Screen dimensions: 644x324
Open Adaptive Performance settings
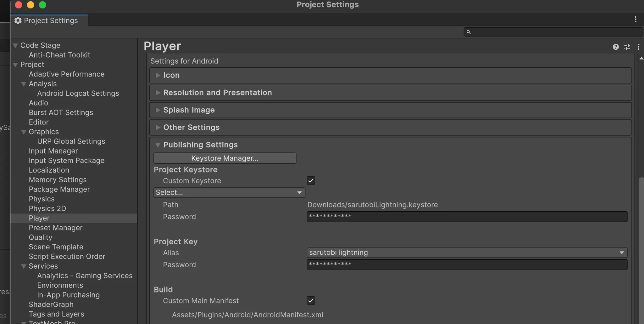coord(67,74)
